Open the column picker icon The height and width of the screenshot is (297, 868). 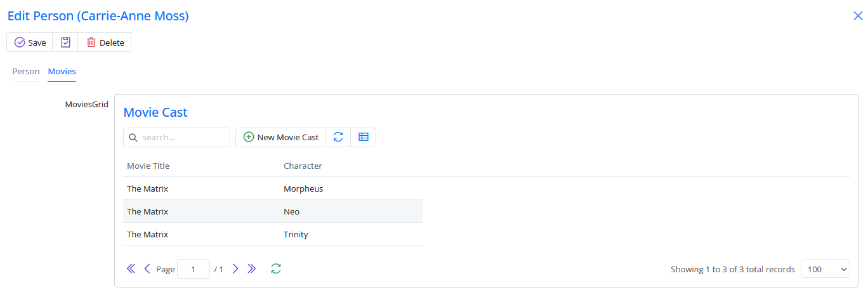364,137
